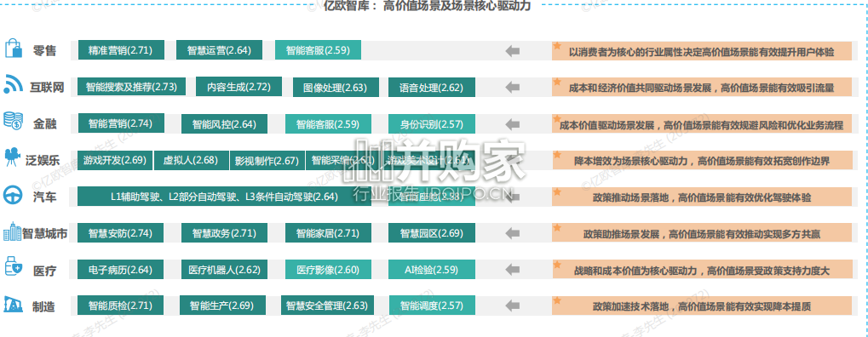Click the 互联网 industry label

click(47, 88)
